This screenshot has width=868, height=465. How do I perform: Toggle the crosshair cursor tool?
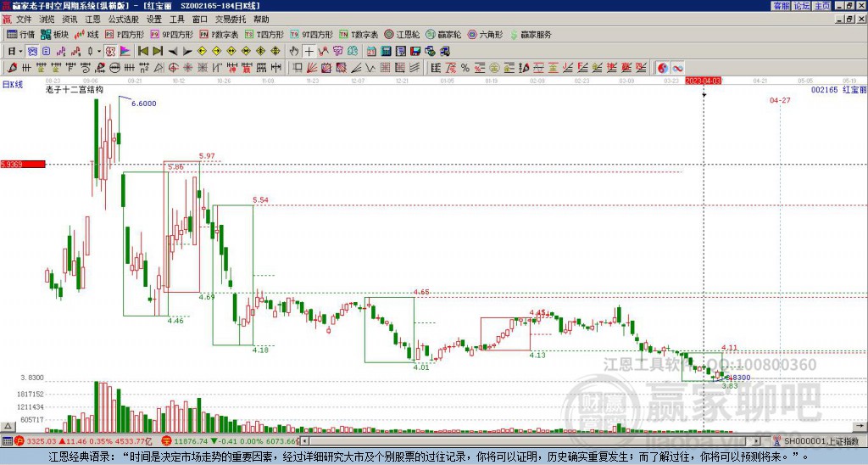click(x=309, y=51)
